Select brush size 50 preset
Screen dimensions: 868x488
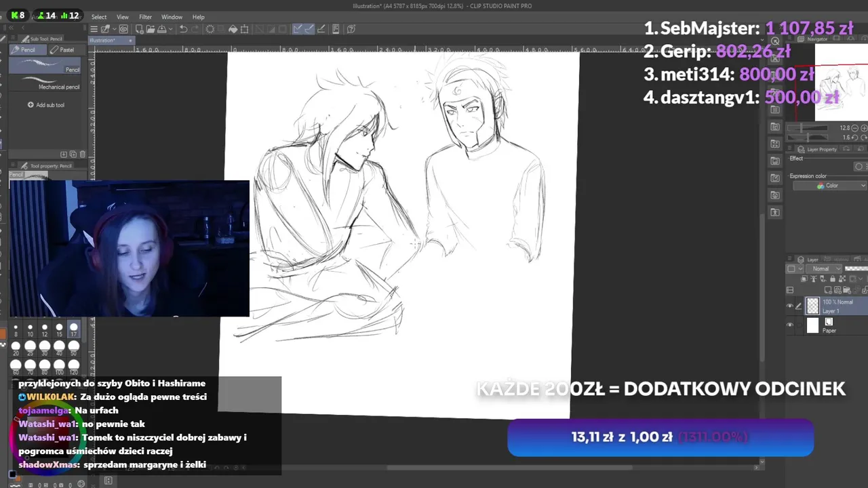(73, 348)
